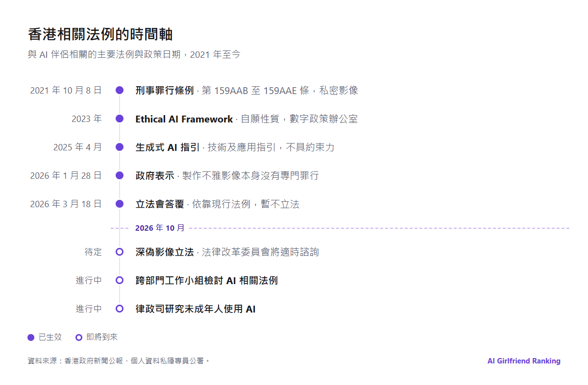Click the date label 2026 年 1 月 28 日
Image resolution: width=588 pixels, height=385 pixels.
[x=66, y=175]
